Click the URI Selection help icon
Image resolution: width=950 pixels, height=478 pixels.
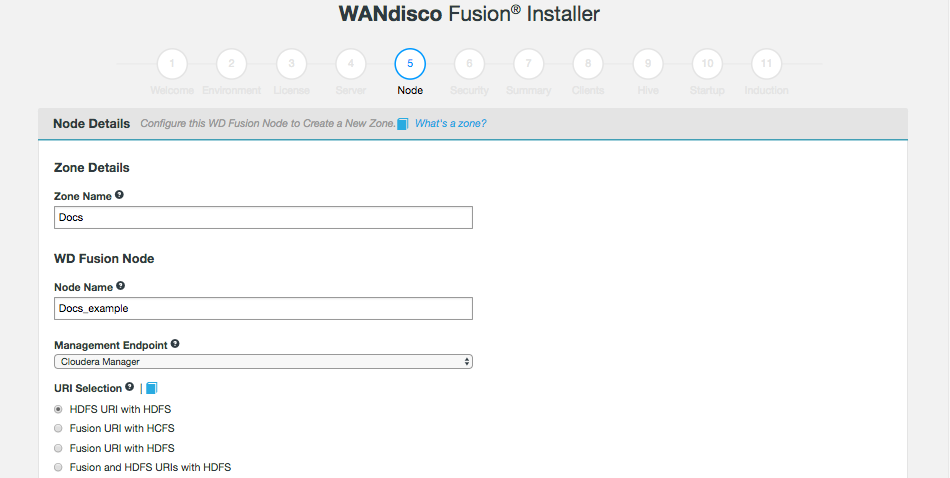coord(130,387)
